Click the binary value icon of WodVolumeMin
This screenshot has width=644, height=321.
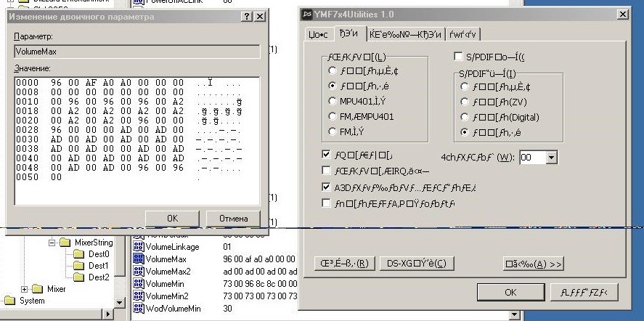coord(139,308)
